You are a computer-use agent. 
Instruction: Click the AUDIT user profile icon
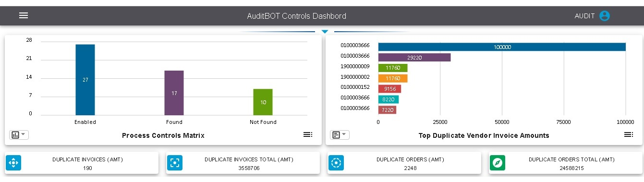tap(605, 16)
